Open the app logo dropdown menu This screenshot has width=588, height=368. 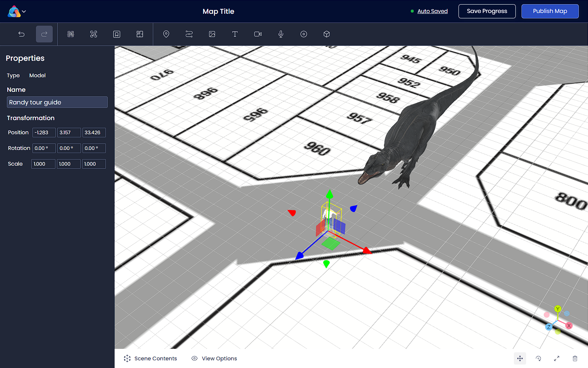(x=17, y=11)
